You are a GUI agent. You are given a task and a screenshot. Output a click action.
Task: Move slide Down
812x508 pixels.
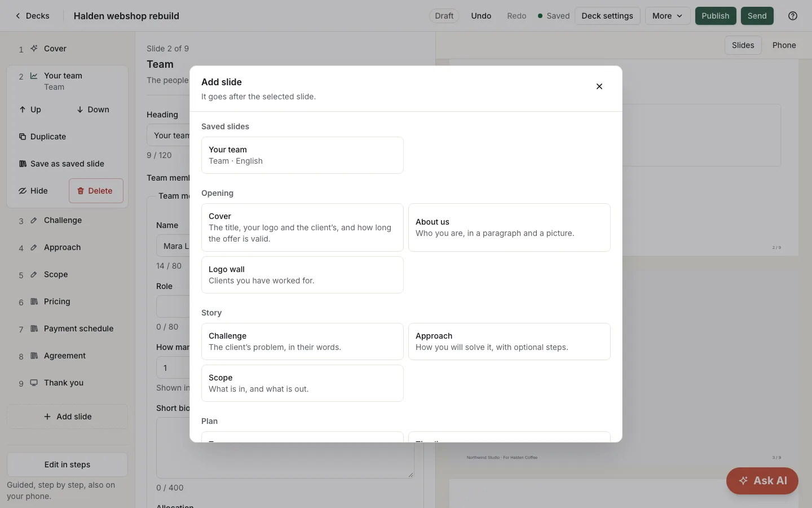coord(93,110)
